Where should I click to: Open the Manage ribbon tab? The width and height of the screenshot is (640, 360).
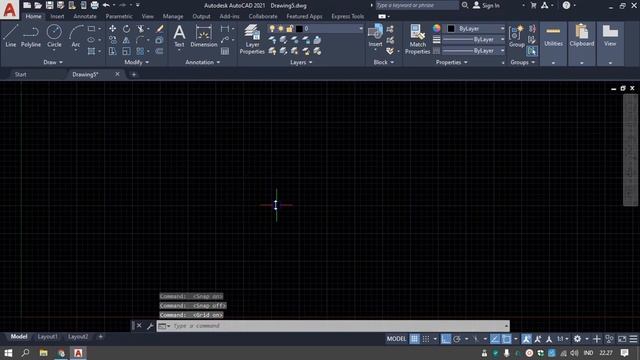pyautogui.click(x=173, y=16)
